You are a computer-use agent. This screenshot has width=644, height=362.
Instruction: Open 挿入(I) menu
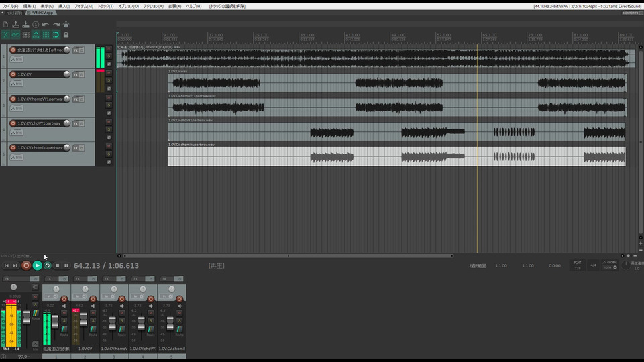[64, 6]
